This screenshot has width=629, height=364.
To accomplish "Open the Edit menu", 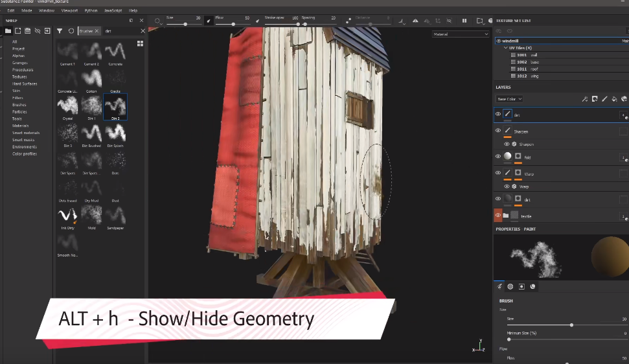I will coord(11,10).
